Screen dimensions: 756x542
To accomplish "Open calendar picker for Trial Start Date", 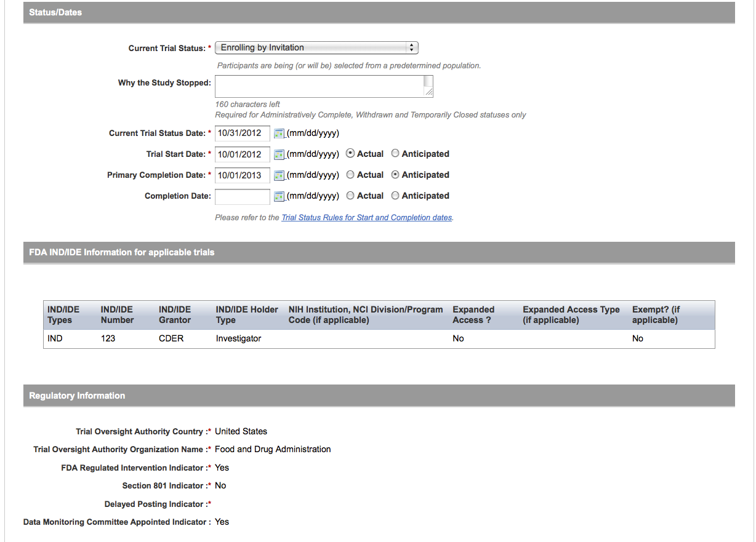I will point(279,154).
